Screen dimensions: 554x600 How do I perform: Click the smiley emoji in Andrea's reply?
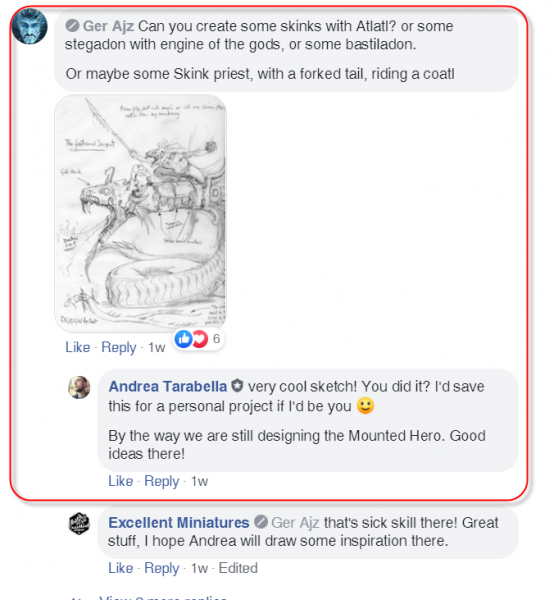(365, 406)
